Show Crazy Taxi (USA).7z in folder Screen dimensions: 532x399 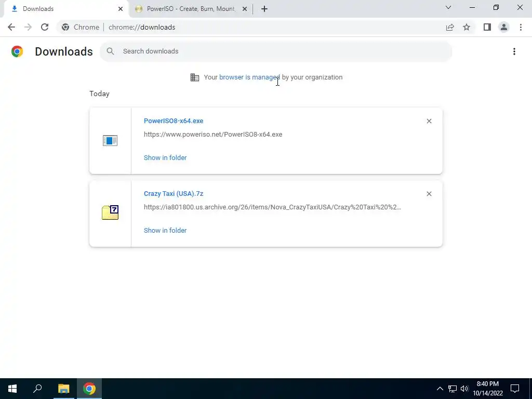[165, 230]
